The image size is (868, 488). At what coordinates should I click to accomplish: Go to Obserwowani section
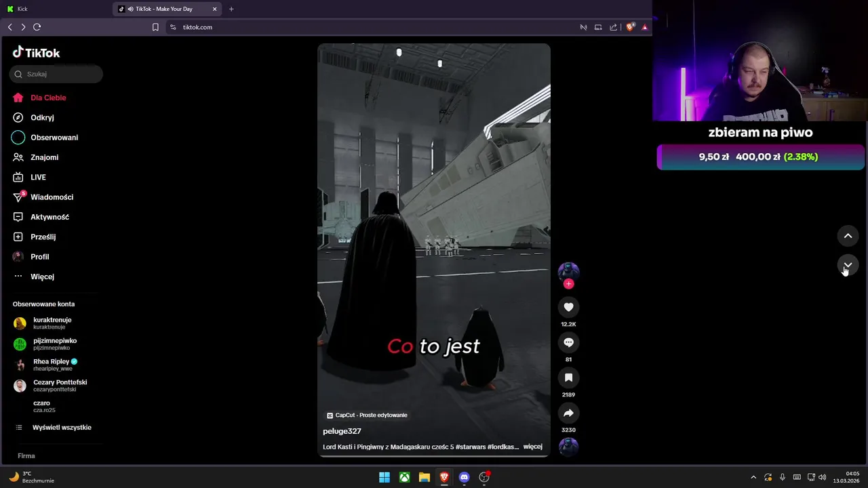click(45, 138)
